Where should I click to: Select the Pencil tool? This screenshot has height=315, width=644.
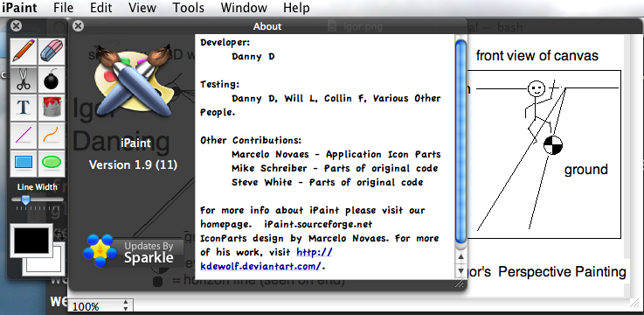click(x=24, y=51)
